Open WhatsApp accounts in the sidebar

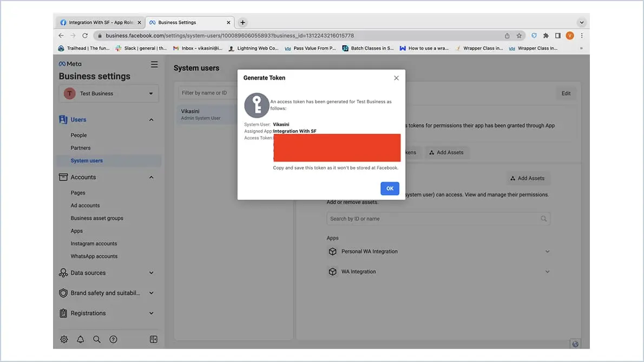pos(94,256)
